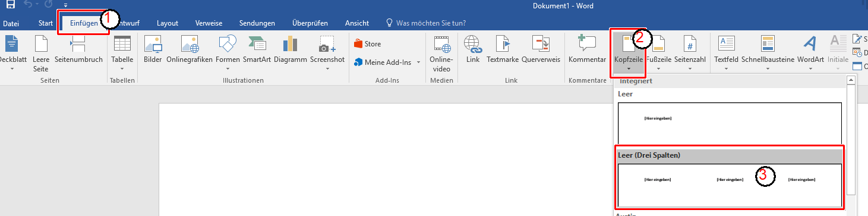The height and width of the screenshot is (216, 868).
Task: Click the Onlinegrafiken icon
Action: (x=190, y=44)
